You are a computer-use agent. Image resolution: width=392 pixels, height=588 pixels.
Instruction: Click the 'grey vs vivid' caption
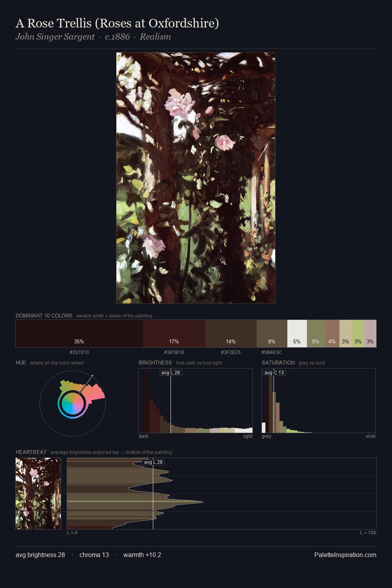click(312, 363)
